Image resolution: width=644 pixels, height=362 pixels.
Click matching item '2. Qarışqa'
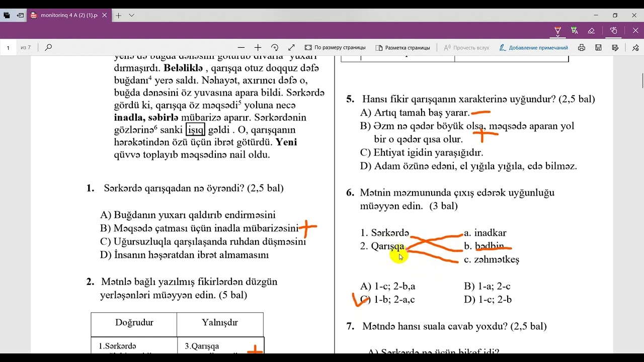coord(382,246)
